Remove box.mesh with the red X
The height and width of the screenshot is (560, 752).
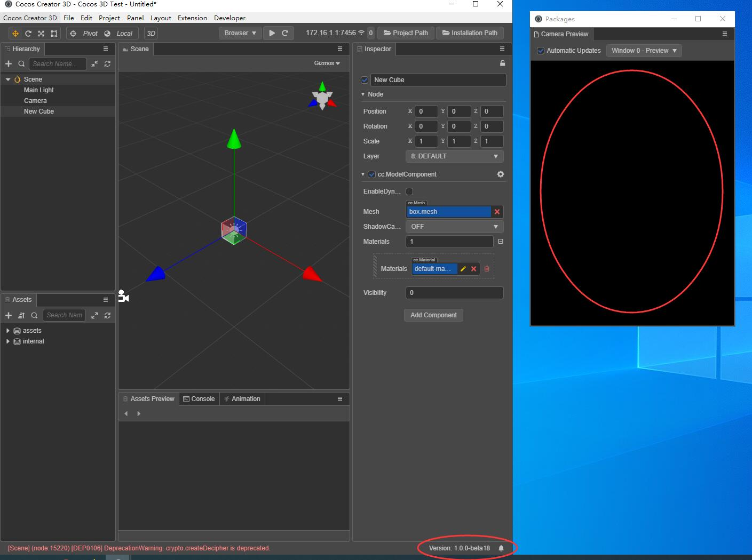[496, 212]
